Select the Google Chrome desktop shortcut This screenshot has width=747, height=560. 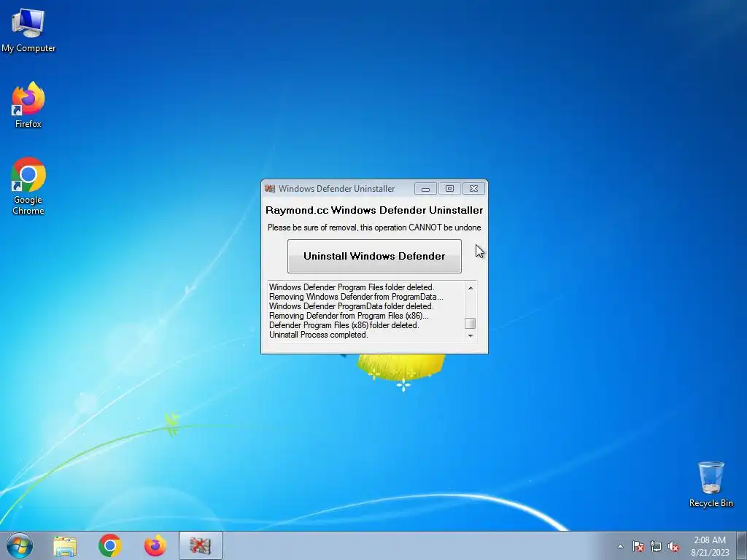[28, 186]
